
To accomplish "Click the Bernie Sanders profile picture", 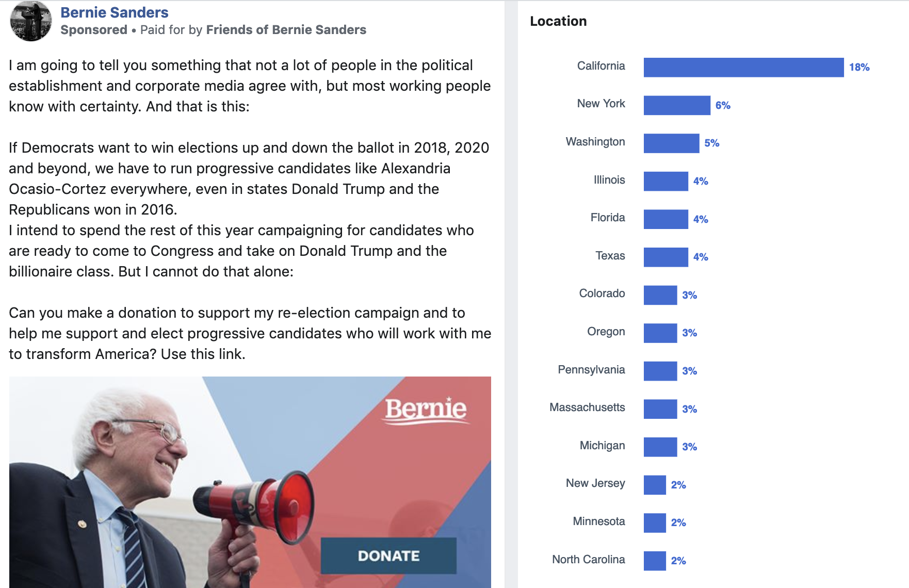I will 31,21.
